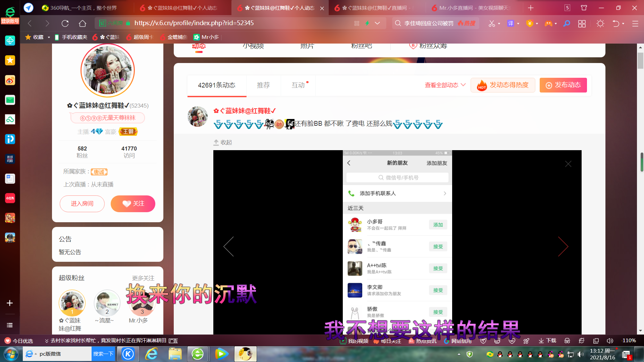Click the 下载 download status bar item
This screenshot has width=644, height=362.
(547, 341)
